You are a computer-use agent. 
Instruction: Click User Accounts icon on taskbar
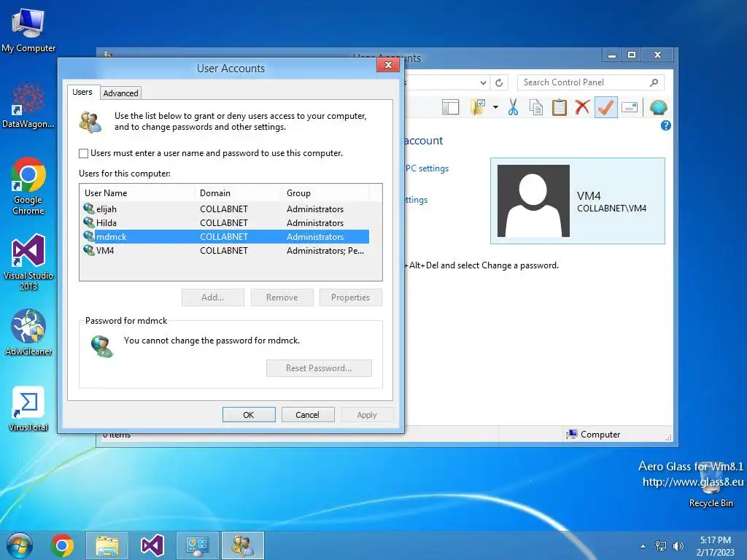tap(242, 545)
